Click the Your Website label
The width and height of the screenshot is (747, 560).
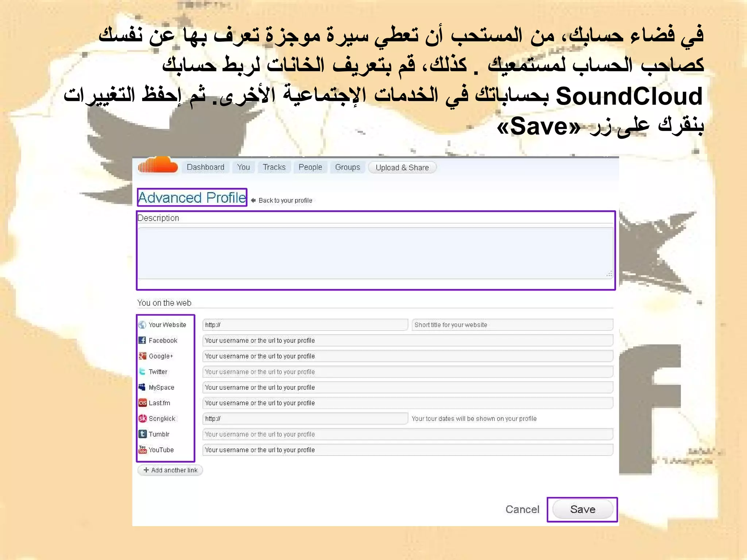click(167, 325)
